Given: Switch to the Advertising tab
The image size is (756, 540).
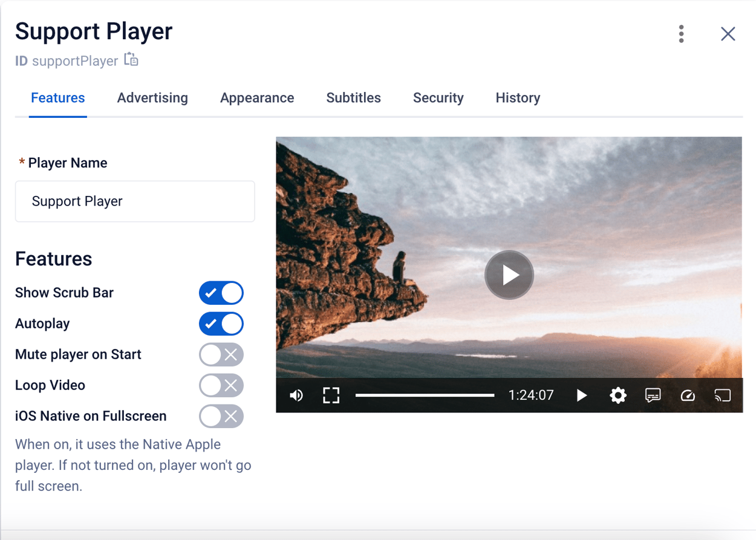Looking at the screenshot, I should pos(152,97).
